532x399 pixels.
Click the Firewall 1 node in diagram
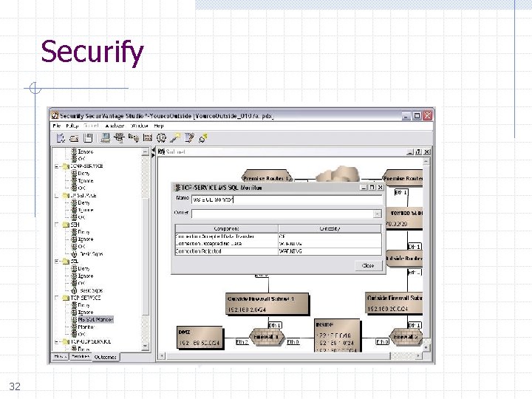(267, 337)
